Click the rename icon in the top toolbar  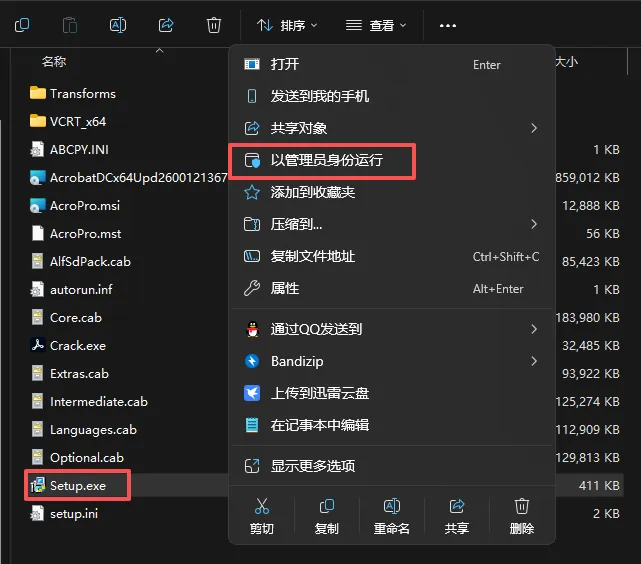coord(118,25)
